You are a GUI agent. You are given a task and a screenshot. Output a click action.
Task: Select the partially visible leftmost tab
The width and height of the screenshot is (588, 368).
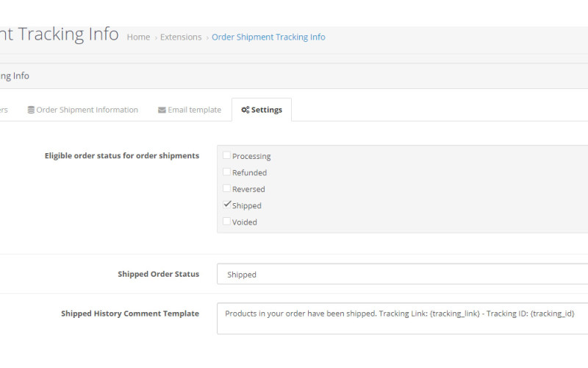tap(4, 110)
